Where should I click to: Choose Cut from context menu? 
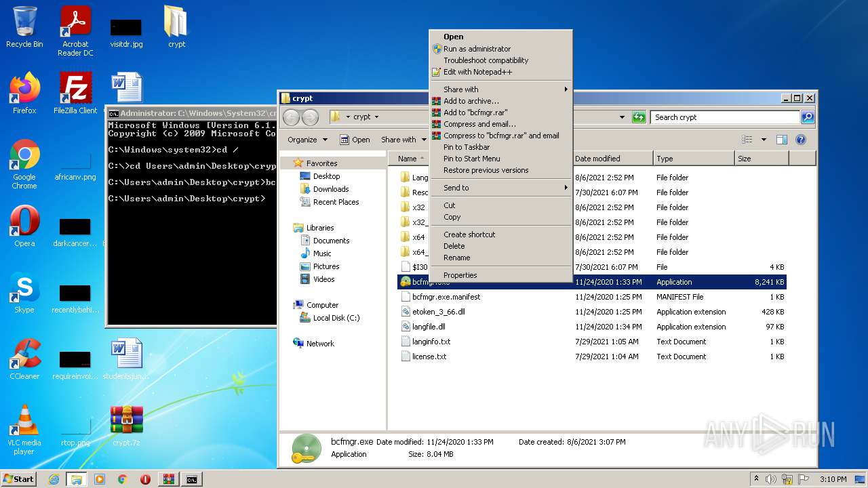pyautogui.click(x=500, y=205)
